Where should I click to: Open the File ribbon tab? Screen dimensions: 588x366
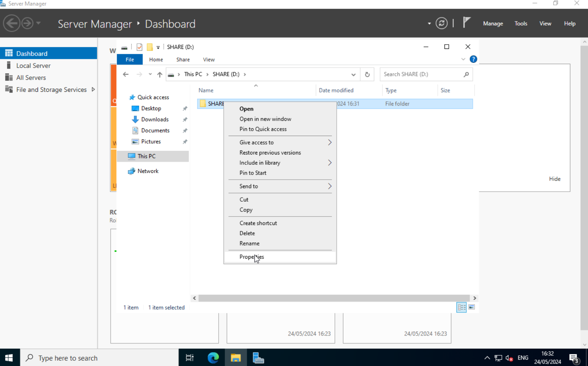click(x=130, y=60)
